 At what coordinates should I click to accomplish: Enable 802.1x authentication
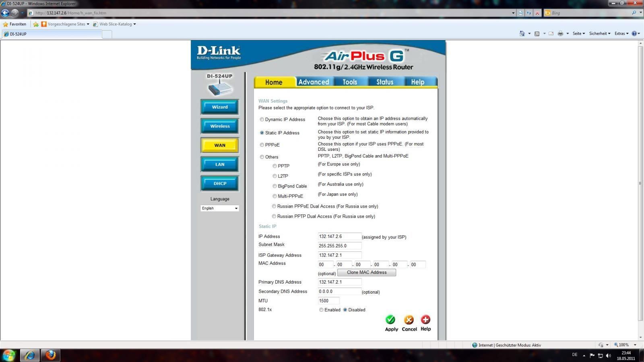321,310
